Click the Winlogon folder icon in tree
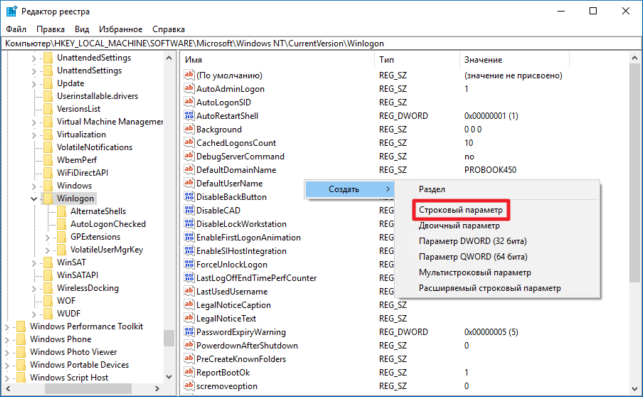643x397 pixels. (48, 198)
